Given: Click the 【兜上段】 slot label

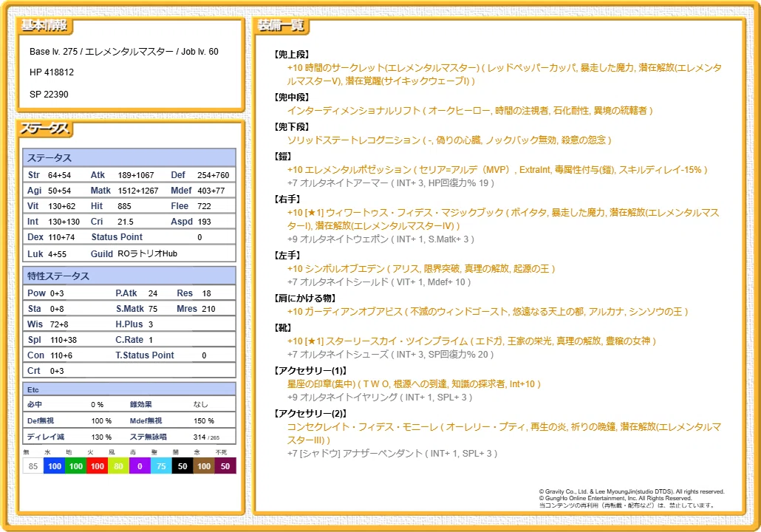Looking at the screenshot, I should point(292,55).
